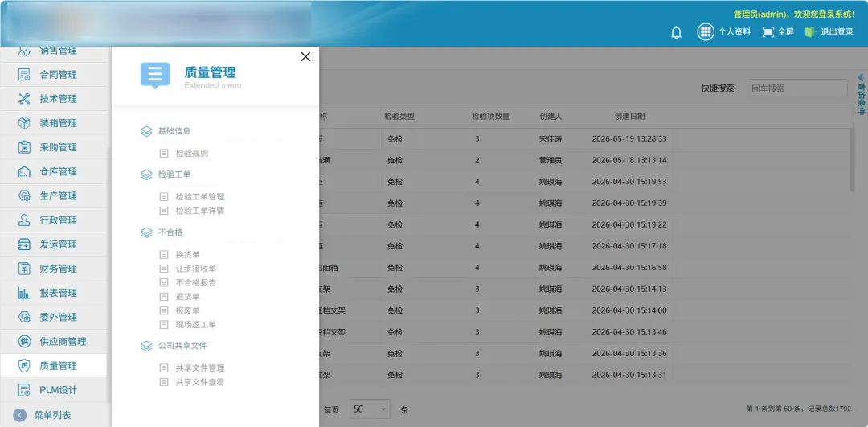Click the 委外管理 sidebar icon
This screenshot has height=427, width=868.
point(24,318)
